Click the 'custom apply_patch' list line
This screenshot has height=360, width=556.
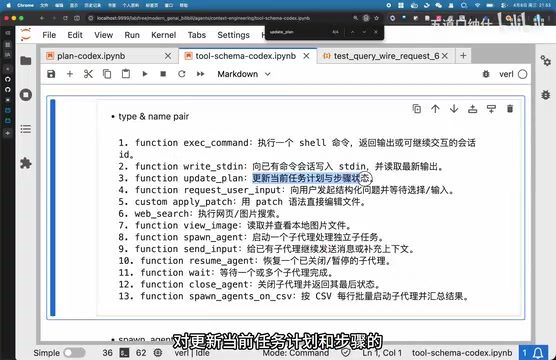(x=242, y=201)
